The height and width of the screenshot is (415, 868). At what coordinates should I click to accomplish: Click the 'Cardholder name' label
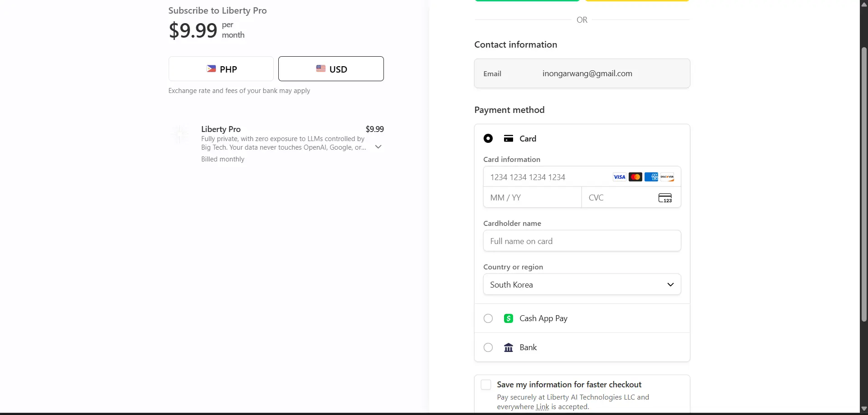[512, 224]
